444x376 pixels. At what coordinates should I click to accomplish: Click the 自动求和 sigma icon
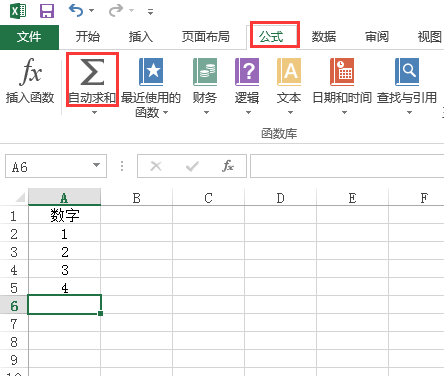92,72
